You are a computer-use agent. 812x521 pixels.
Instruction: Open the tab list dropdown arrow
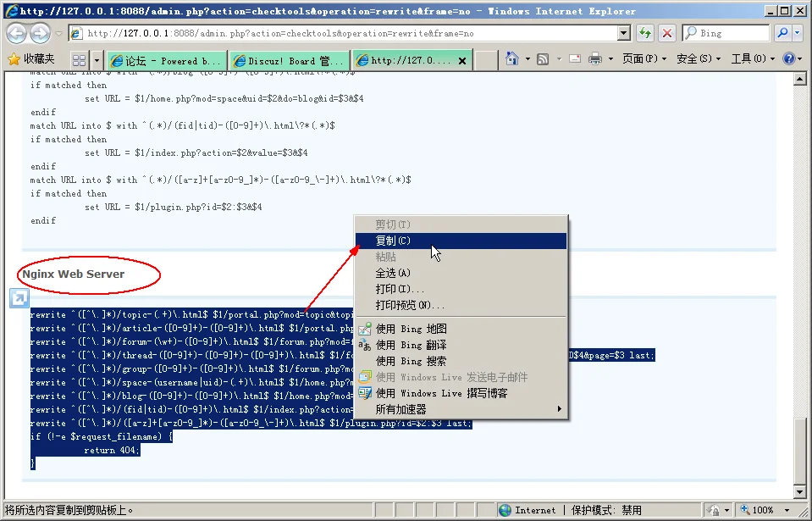click(97, 61)
